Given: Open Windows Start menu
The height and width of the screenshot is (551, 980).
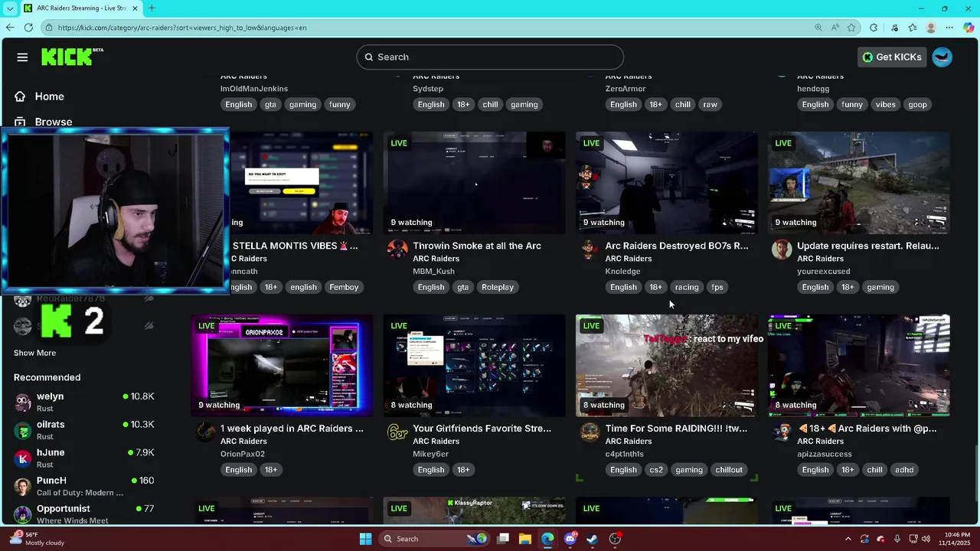Looking at the screenshot, I should [365, 539].
